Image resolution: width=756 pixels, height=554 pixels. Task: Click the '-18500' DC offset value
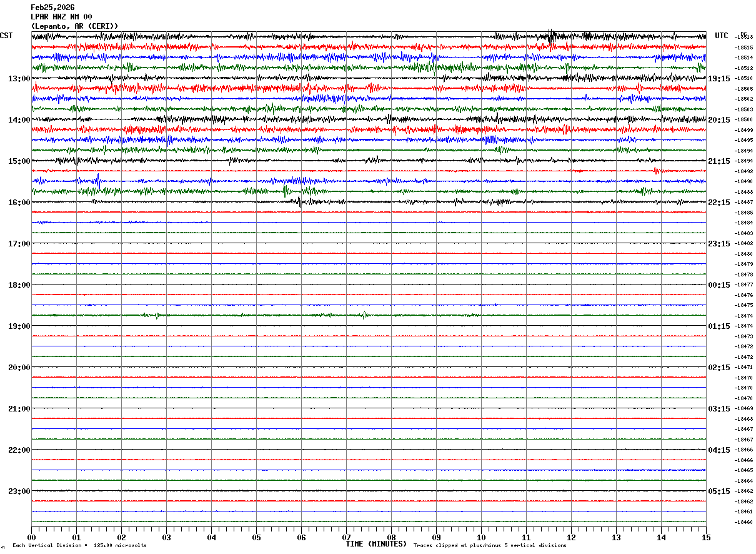tap(744, 120)
